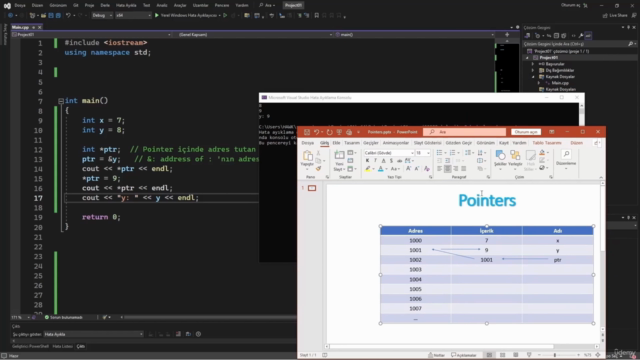This screenshot has height=360, width=640.
Task: Save the presentation from PowerPoint quick access toolbar
Action: (307, 132)
